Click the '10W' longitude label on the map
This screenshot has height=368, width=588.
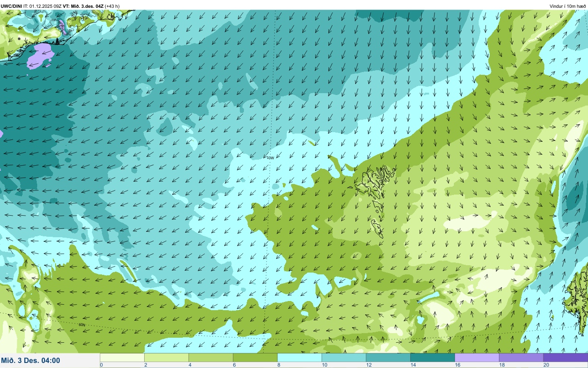click(x=270, y=158)
